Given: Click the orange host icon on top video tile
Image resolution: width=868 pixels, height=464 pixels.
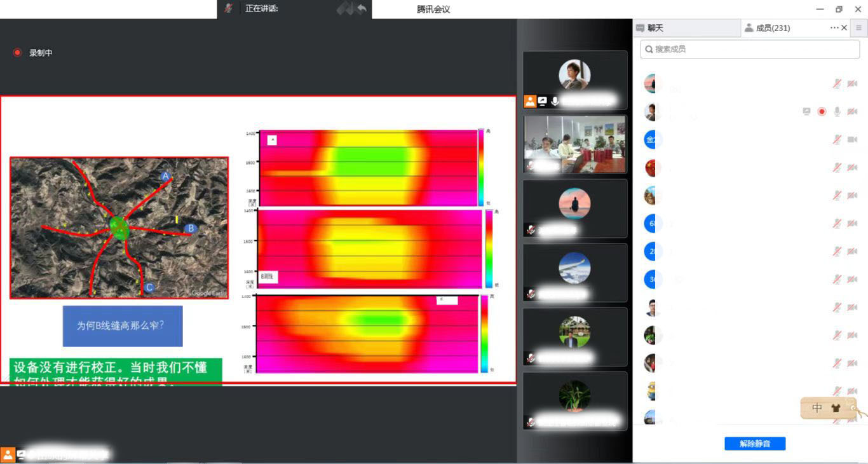Looking at the screenshot, I should (530, 101).
